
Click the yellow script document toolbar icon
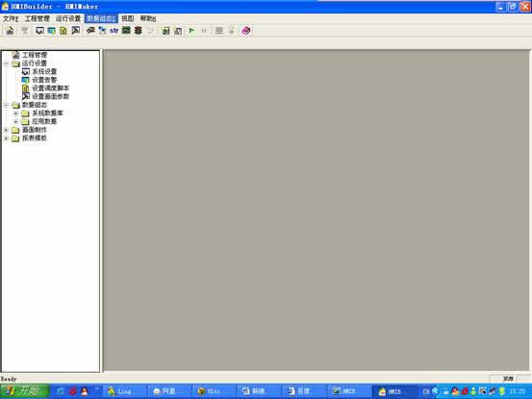(x=63, y=31)
